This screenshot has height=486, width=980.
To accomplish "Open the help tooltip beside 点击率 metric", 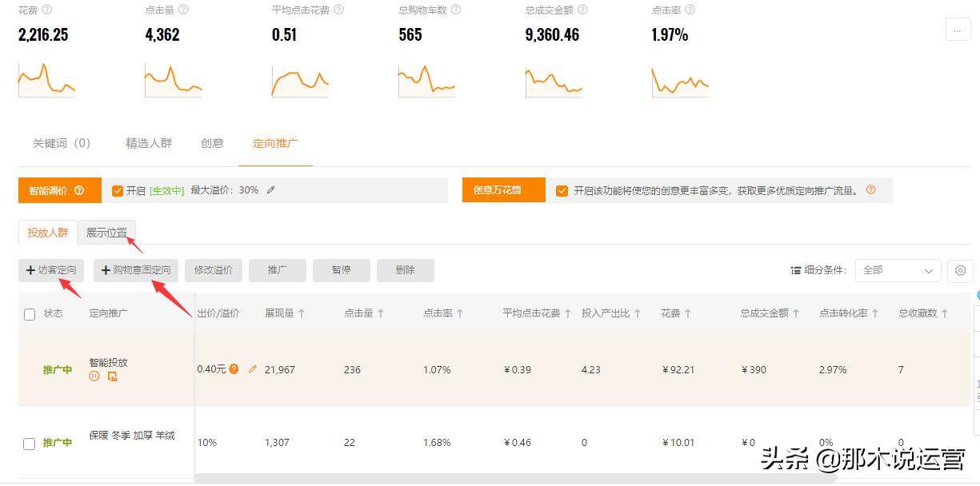I will (x=690, y=10).
